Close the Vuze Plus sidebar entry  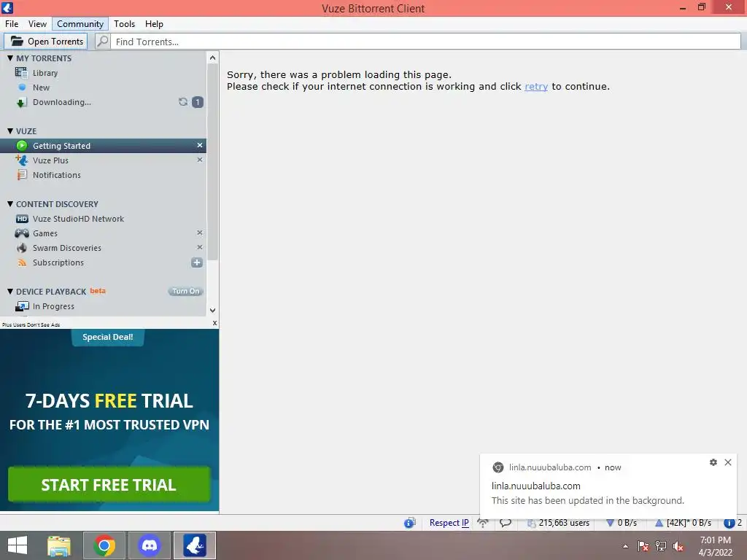[x=200, y=160]
